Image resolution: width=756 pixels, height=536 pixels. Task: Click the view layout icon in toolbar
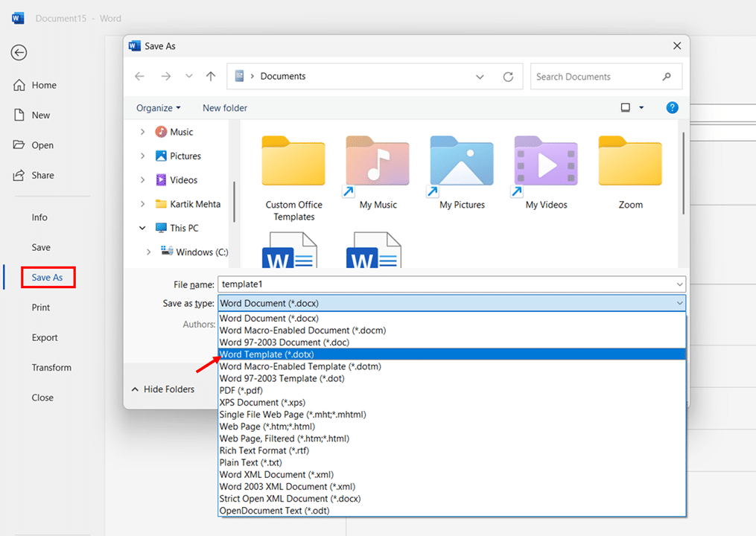(626, 107)
